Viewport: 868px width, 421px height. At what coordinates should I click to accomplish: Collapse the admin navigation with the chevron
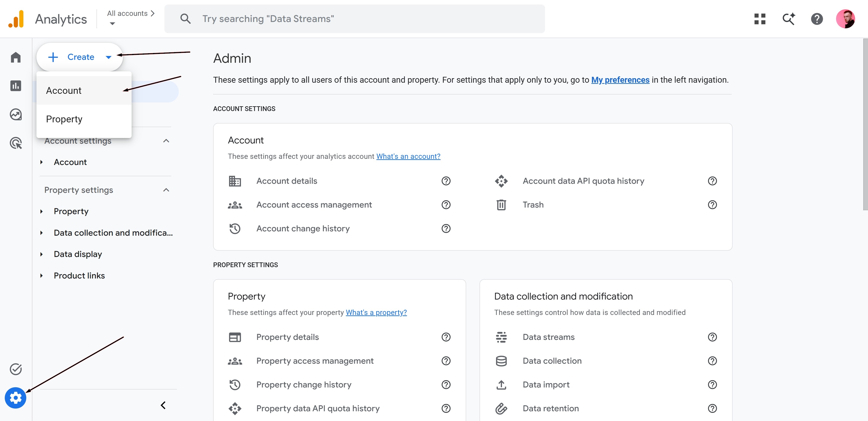[x=163, y=405]
